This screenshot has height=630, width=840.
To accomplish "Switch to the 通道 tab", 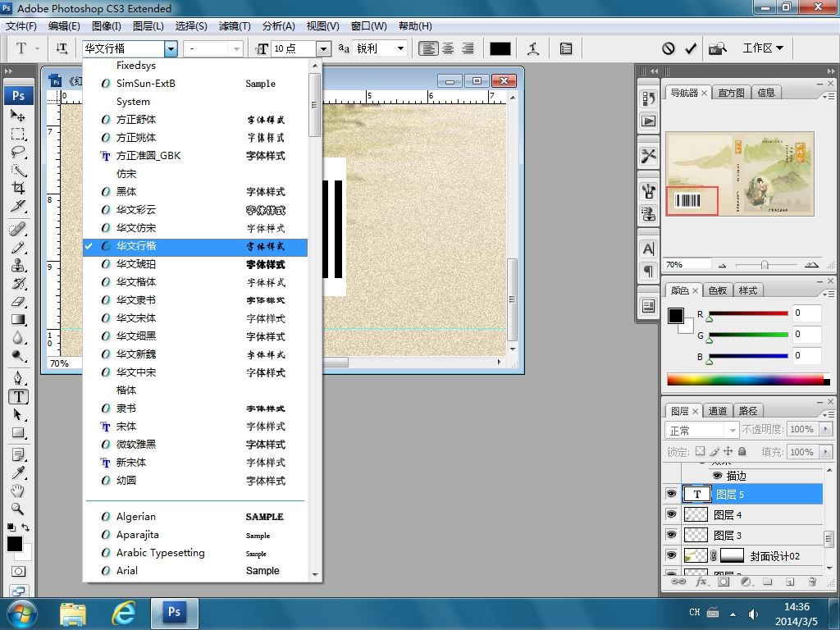I will (x=718, y=411).
